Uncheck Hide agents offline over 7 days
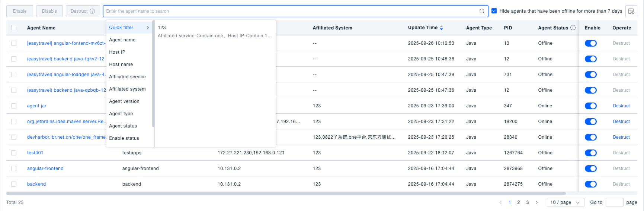Image resolution: width=644 pixels, height=211 pixels. [x=494, y=11]
